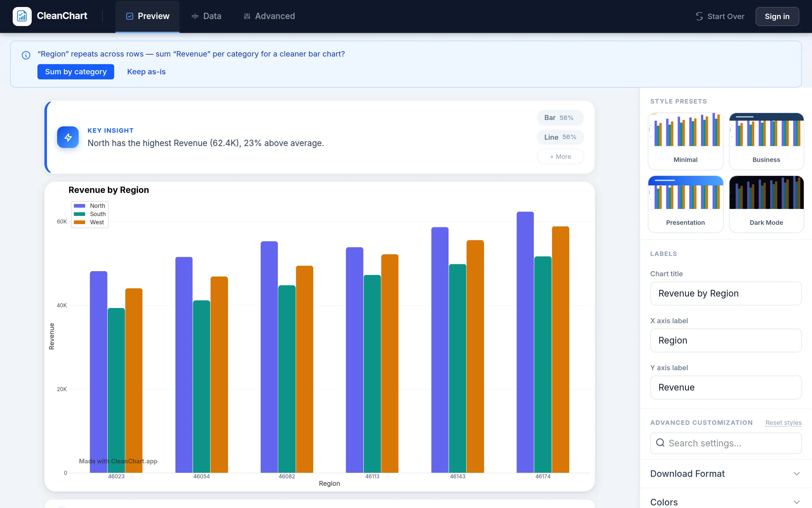Click North purple legend swatch

pyautogui.click(x=80, y=206)
